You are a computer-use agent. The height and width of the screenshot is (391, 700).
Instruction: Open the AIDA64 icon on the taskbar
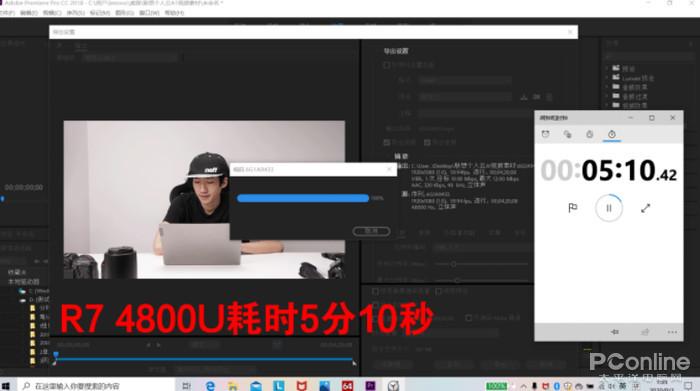click(x=347, y=385)
